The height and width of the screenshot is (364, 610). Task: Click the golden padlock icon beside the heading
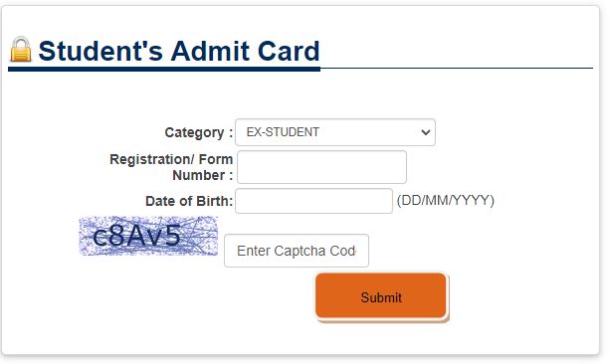21,50
